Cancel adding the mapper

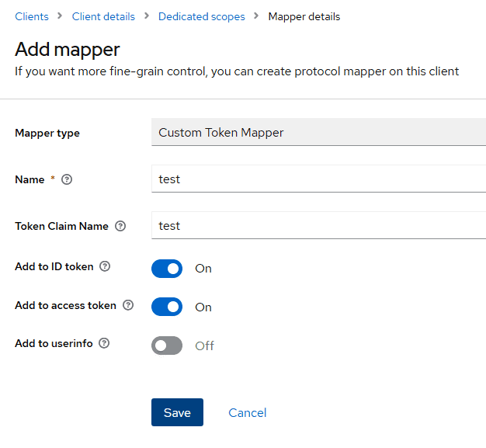pyautogui.click(x=248, y=412)
